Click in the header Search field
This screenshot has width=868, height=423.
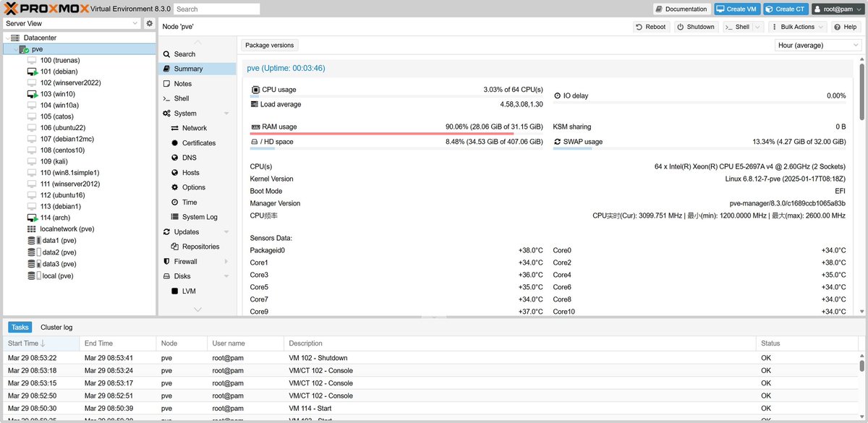click(217, 9)
